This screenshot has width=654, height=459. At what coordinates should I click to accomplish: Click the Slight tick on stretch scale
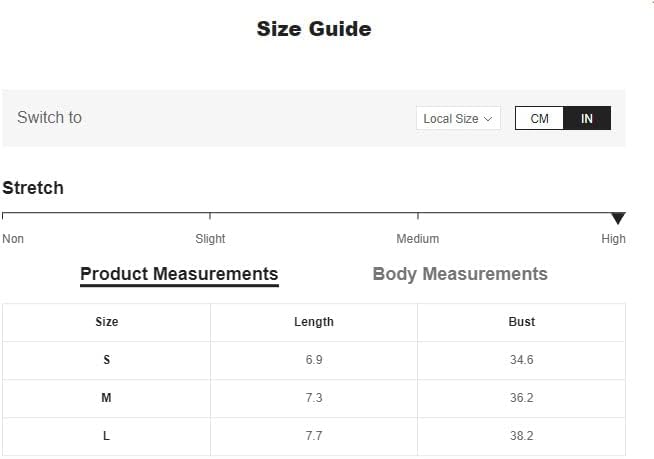(210, 214)
